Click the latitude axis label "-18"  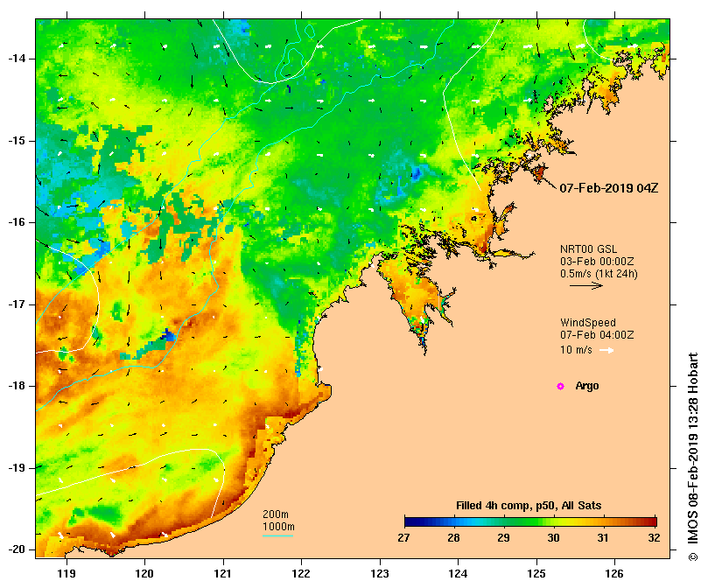17,386
